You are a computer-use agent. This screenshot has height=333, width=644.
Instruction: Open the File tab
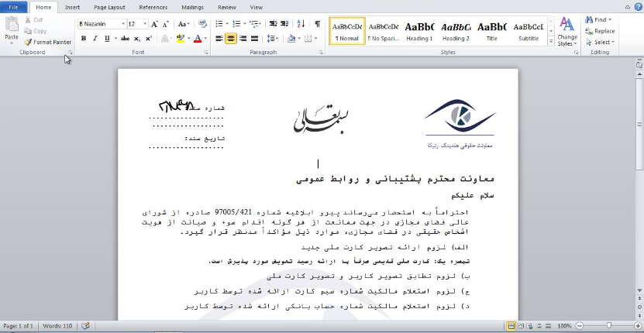(13, 7)
